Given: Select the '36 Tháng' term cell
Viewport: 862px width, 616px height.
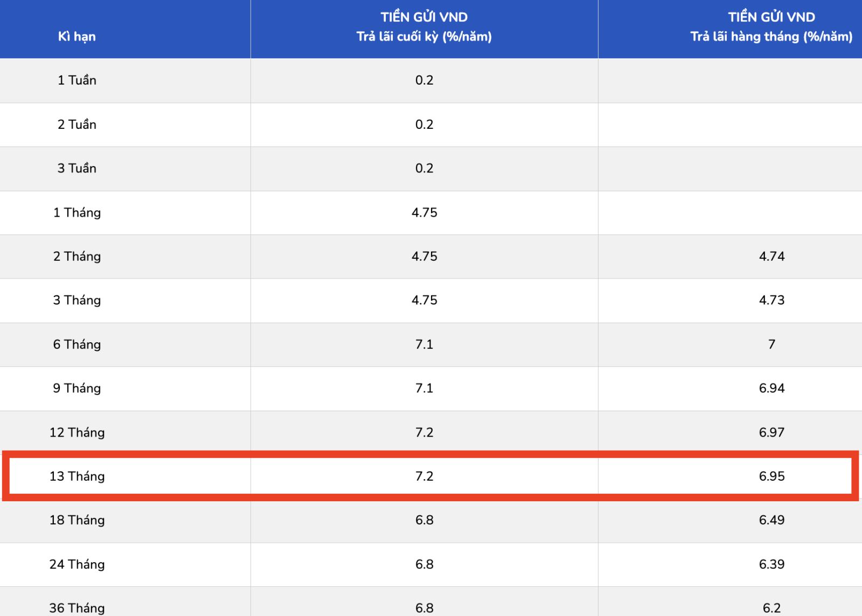Looking at the screenshot, I should [77, 608].
